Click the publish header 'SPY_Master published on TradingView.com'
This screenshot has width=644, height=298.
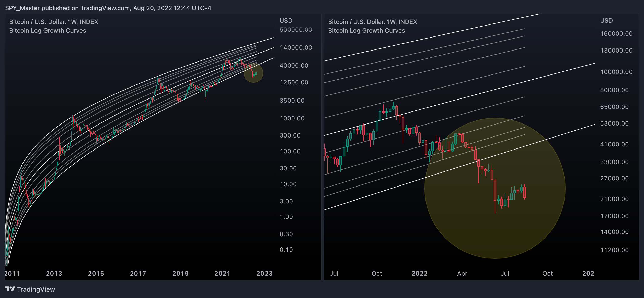67,8
